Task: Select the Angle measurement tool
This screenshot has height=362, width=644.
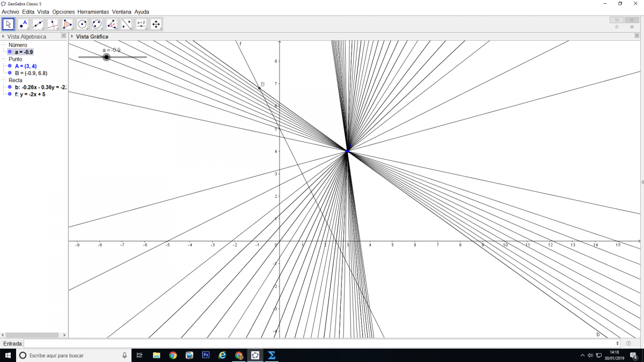Action: (x=112, y=24)
